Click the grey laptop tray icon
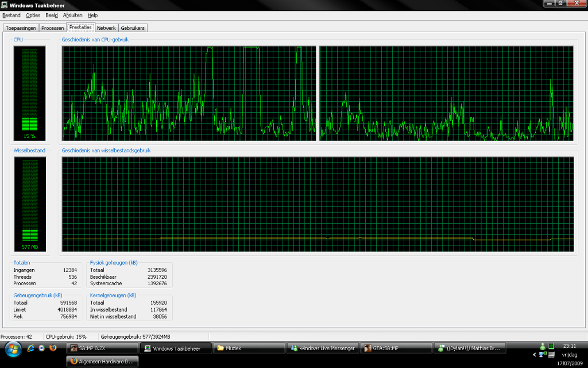Image resolution: width=588 pixels, height=368 pixels. tap(551, 354)
